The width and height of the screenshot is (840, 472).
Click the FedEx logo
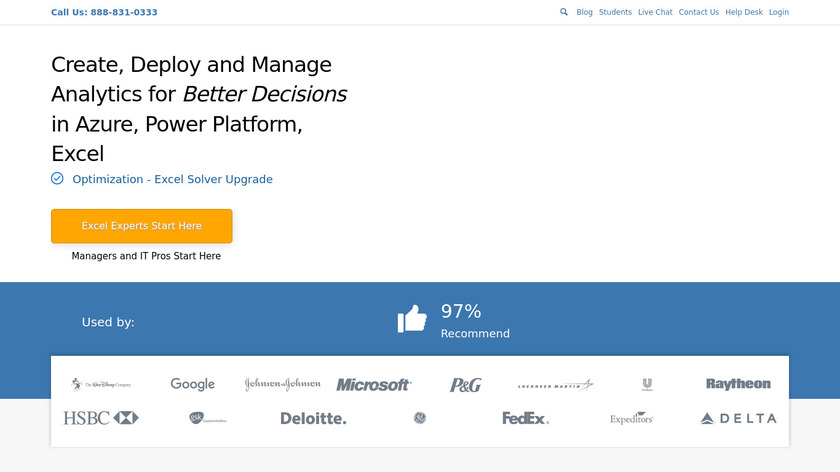coord(525,418)
